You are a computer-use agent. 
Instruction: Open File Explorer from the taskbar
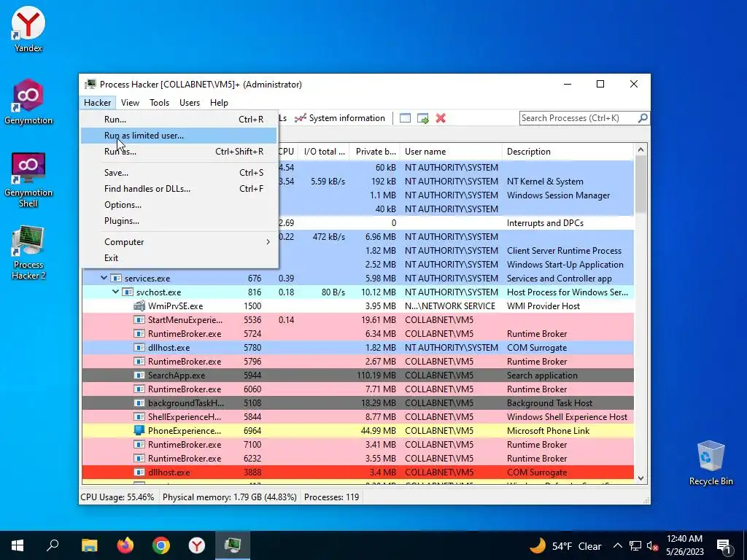[89, 545]
